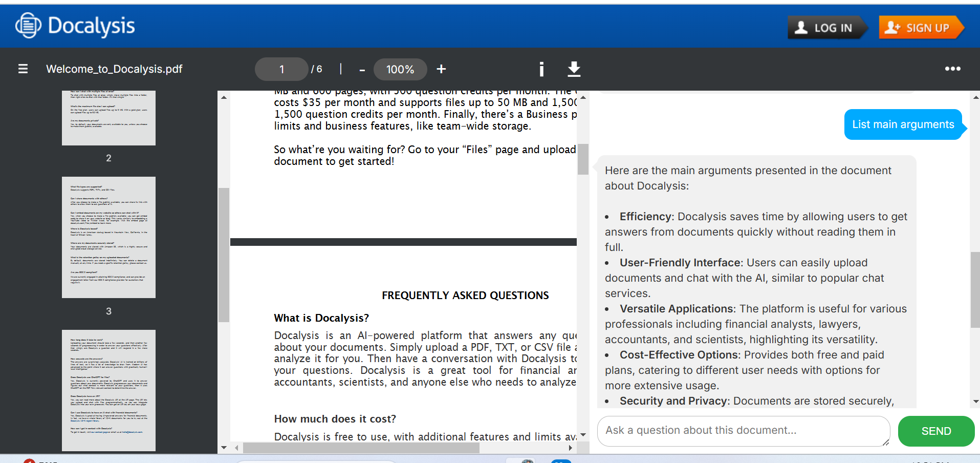Click the PDF horizontal scrollbar right arrow
This screenshot has width=980, height=463.
tap(570, 448)
